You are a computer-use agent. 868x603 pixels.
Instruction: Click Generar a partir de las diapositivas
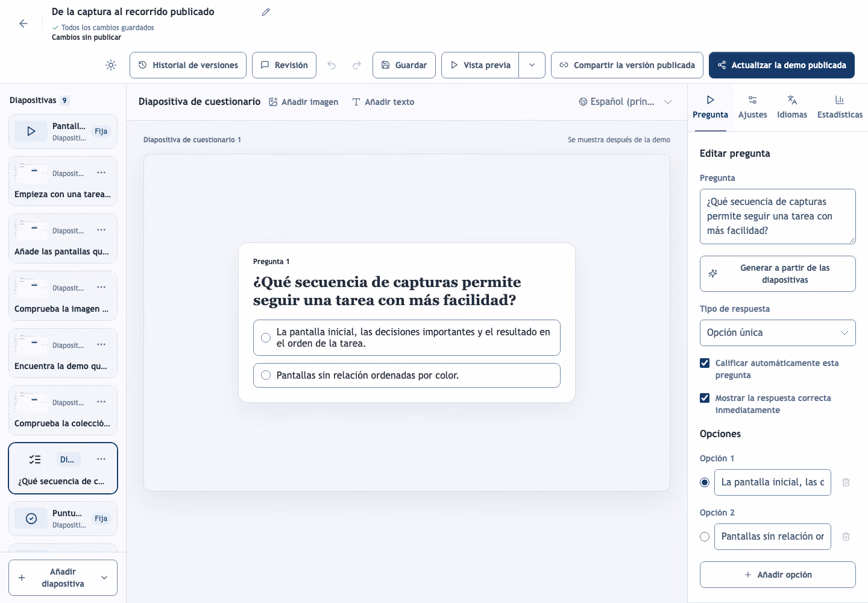[778, 274]
